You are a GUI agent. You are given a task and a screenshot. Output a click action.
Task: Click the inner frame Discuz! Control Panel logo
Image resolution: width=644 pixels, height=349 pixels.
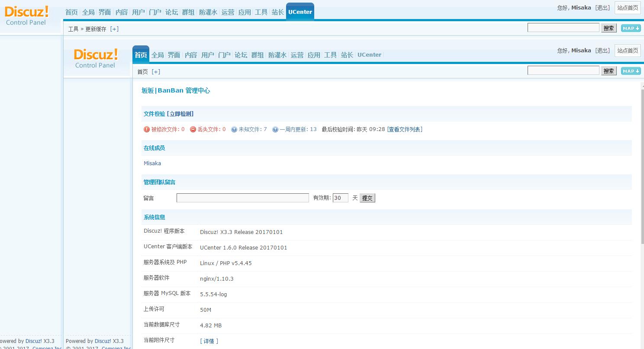(96, 58)
